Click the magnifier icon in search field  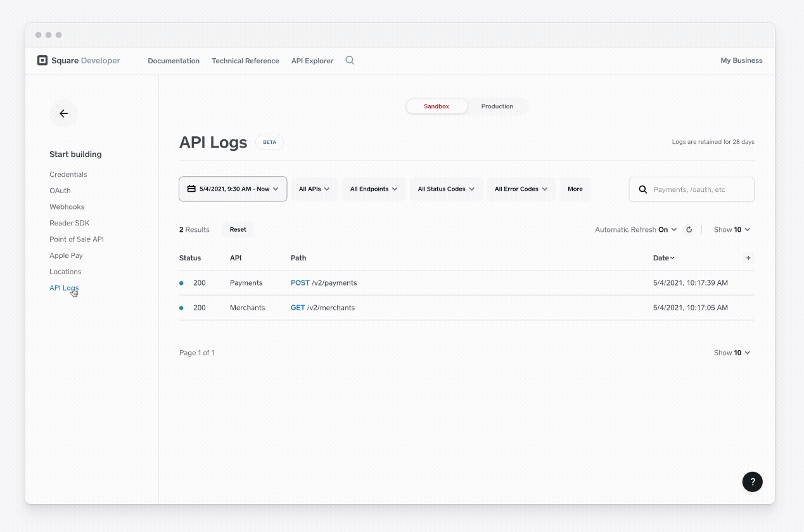pyautogui.click(x=643, y=189)
